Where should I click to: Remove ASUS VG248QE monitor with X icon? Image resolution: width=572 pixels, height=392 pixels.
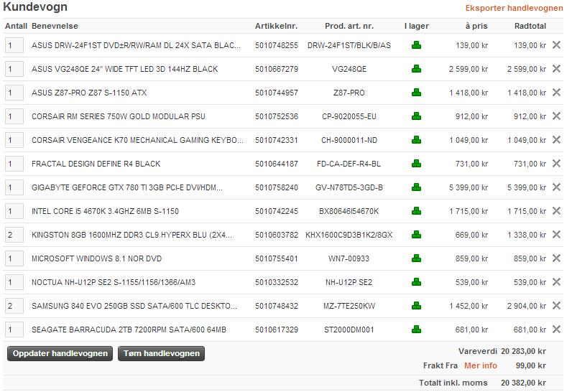[556, 68]
